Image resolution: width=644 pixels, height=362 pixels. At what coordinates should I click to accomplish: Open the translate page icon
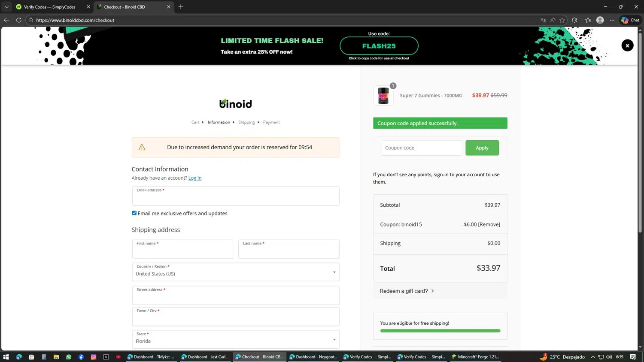pos(543,20)
